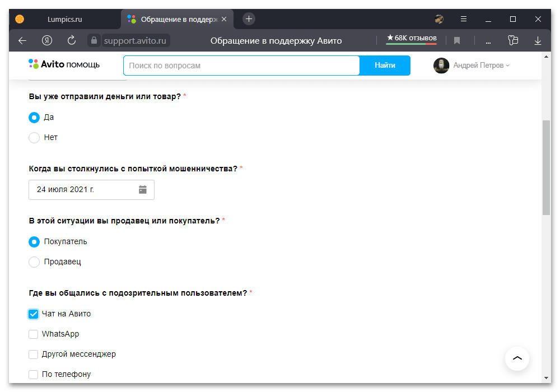Focus the Поиск по вопросам search field

pos(241,66)
